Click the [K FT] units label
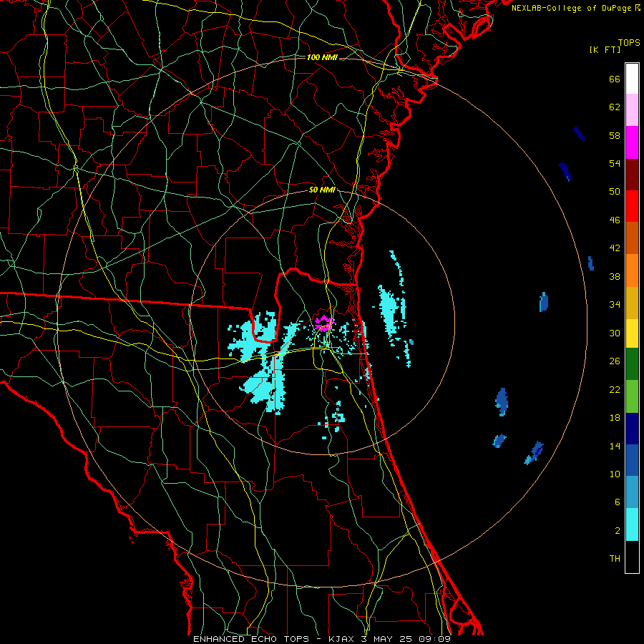The image size is (644, 644). [x=605, y=49]
